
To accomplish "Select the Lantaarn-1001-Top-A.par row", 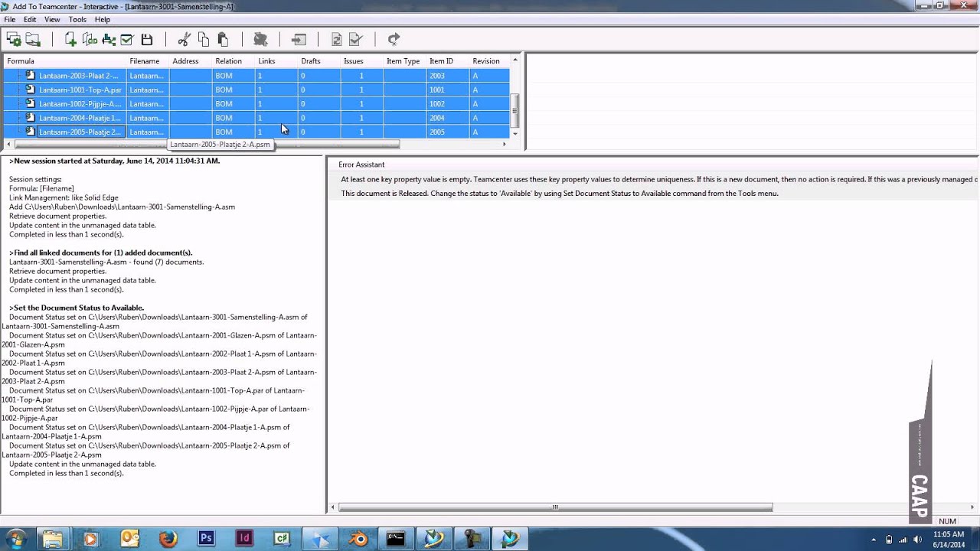I will 256,90.
